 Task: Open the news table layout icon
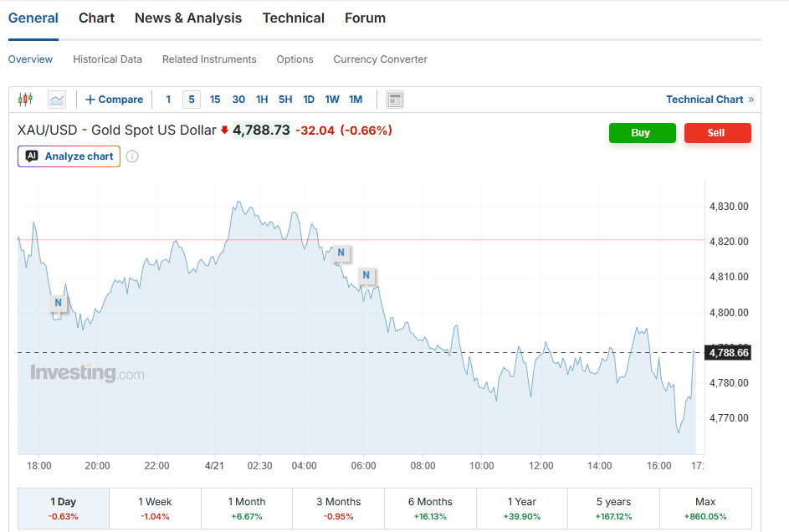point(395,100)
